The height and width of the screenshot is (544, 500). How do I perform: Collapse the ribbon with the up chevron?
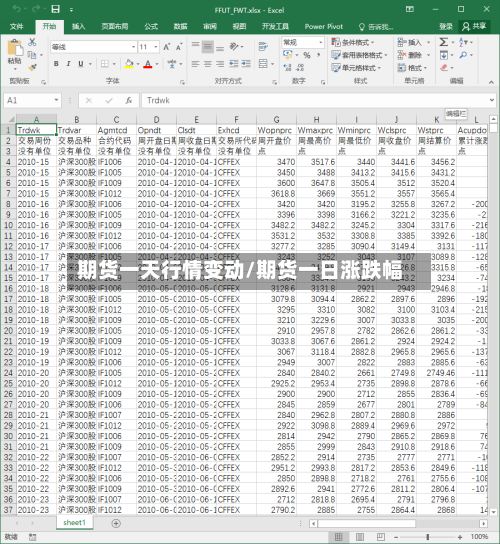491,82
